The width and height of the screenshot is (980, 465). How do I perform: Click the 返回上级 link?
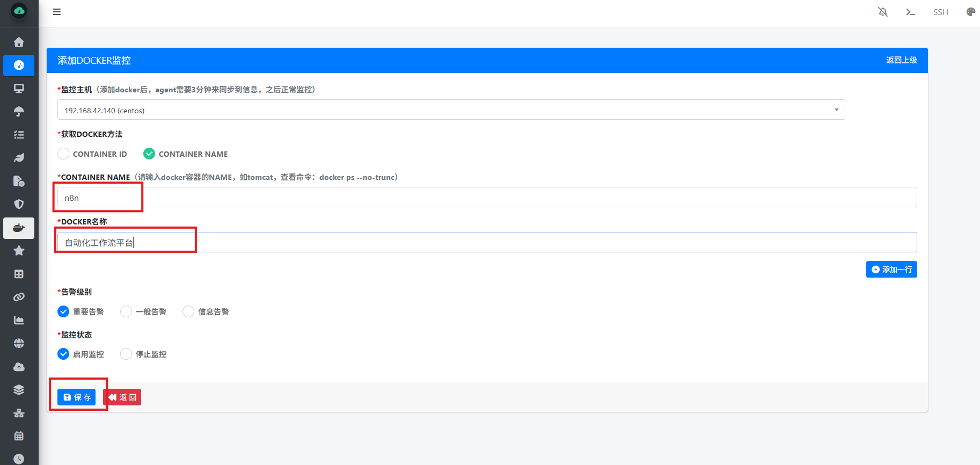[901, 60]
